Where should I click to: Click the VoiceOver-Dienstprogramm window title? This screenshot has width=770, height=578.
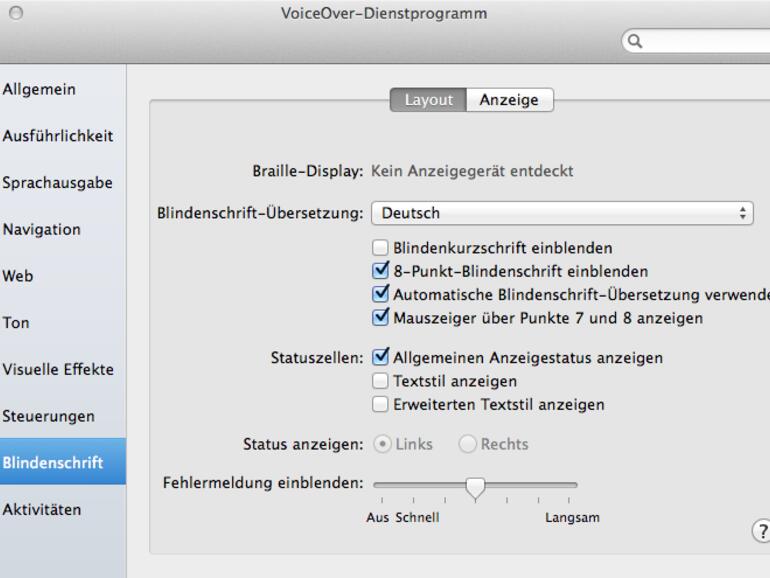384,13
